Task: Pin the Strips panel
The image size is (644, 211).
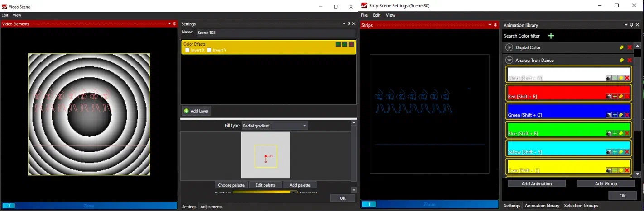Action: 495,25
